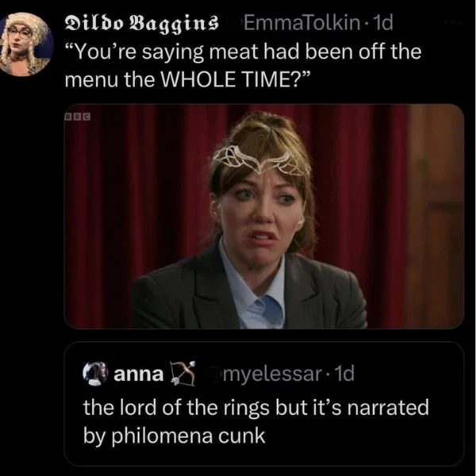Click the BBC watermark on the image
This screenshot has width=476, height=476.
click(78, 117)
